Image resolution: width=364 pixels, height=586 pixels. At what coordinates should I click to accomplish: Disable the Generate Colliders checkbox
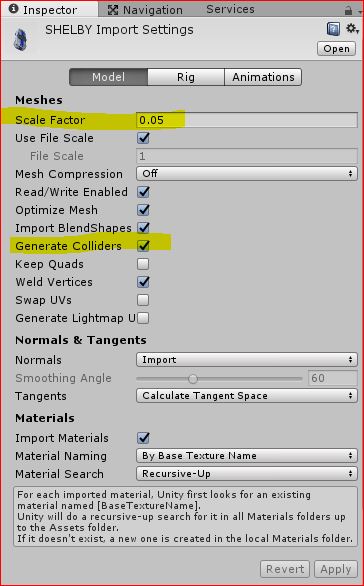click(x=143, y=246)
